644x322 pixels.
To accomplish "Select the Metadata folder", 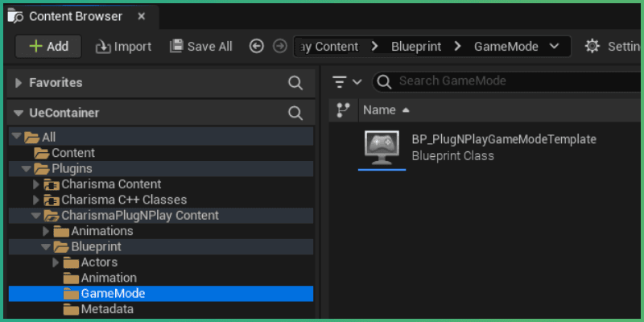I will tap(107, 309).
